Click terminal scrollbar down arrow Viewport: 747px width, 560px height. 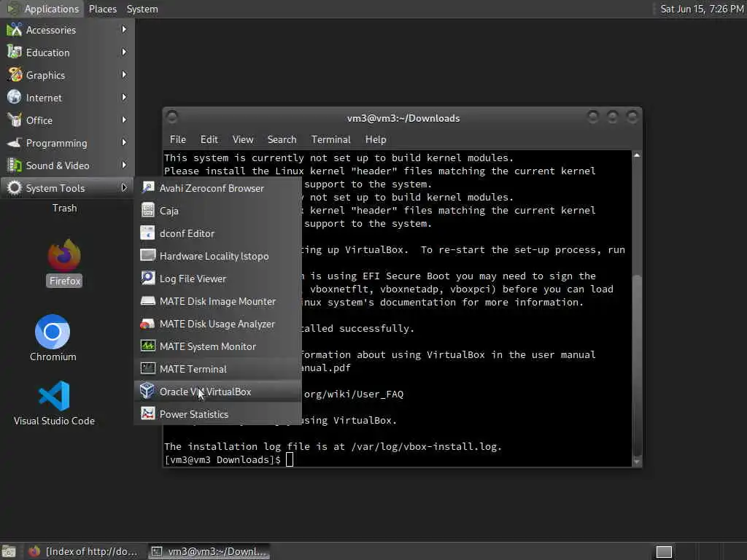(x=636, y=462)
